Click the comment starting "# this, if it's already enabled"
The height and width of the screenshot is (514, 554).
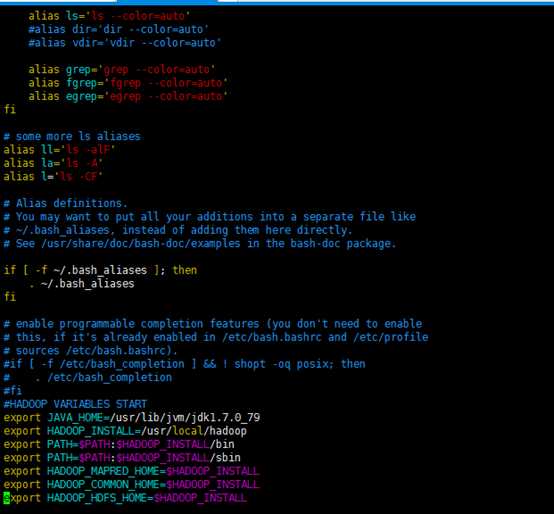pyautogui.click(x=216, y=337)
